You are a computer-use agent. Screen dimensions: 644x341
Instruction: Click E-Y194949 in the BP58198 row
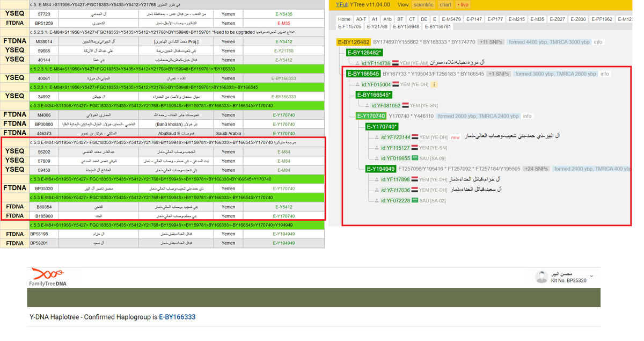tap(283, 234)
